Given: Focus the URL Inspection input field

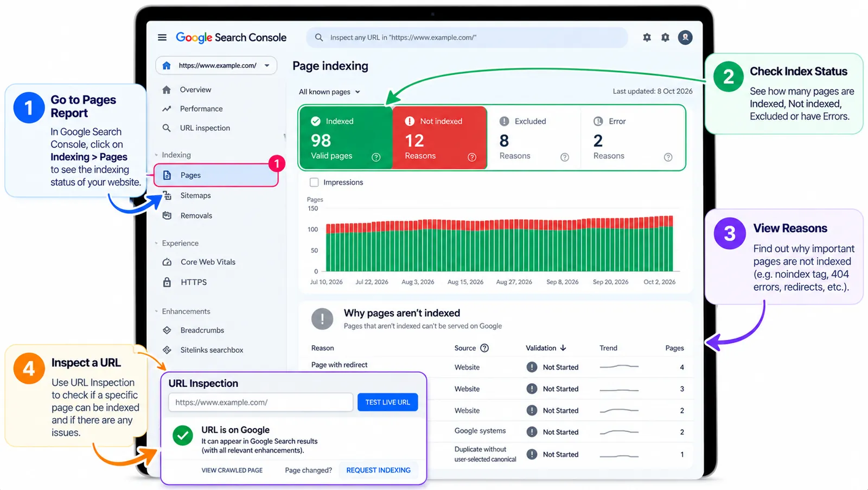Looking at the screenshot, I should (261, 402).
